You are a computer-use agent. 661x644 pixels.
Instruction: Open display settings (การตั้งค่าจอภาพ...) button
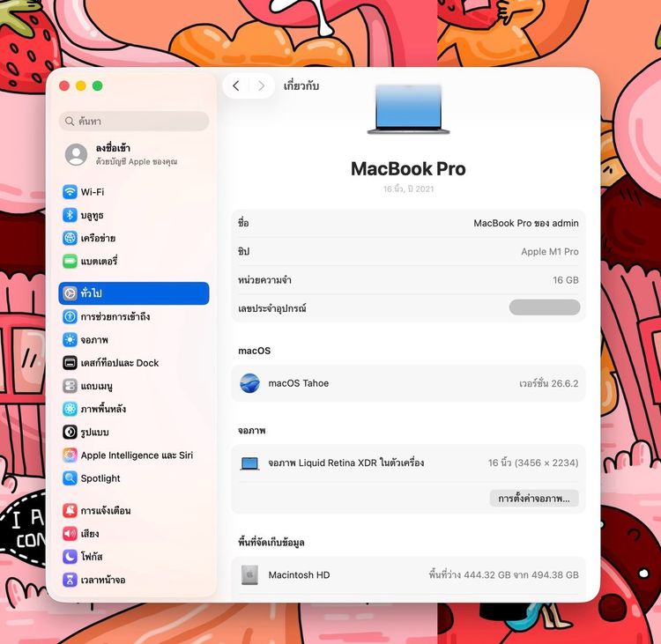point(534,498)
